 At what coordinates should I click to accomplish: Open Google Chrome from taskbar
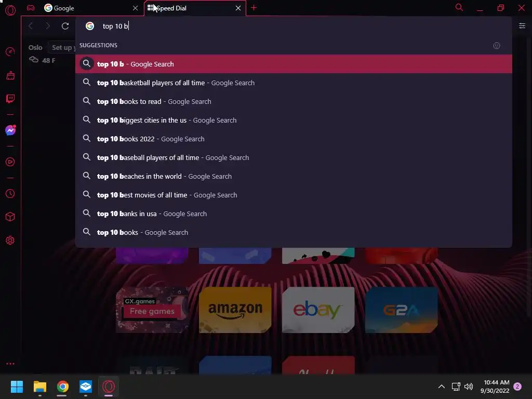point(62,387)
